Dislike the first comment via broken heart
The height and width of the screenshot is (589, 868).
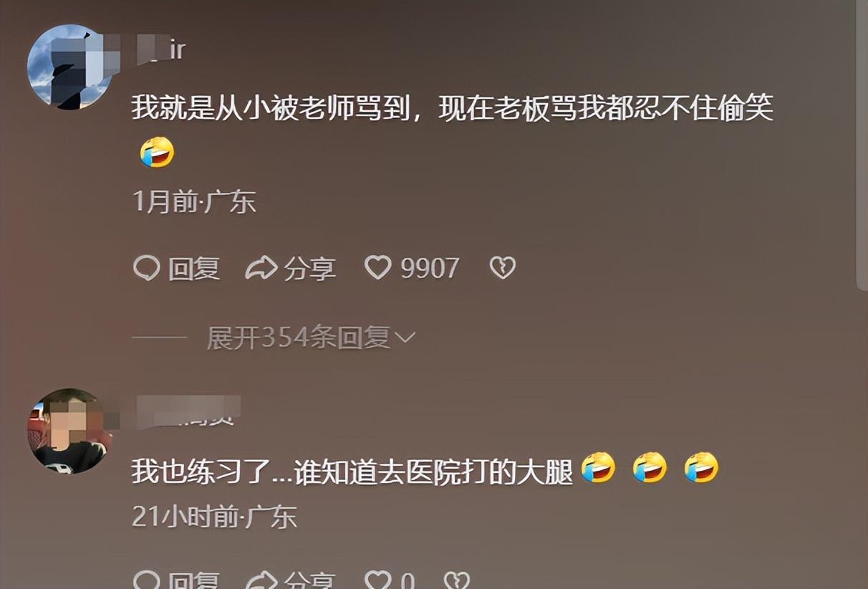(x=502, y=268)
